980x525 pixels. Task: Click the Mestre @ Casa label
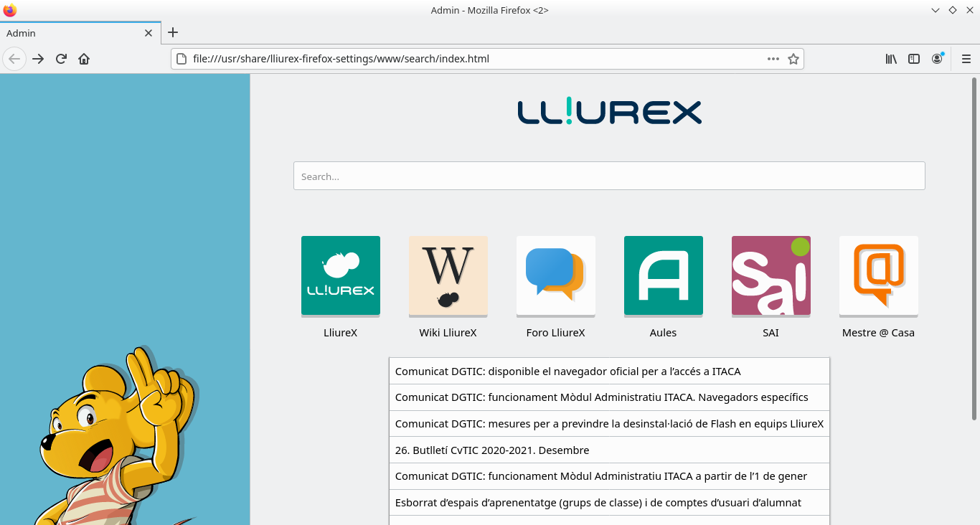click(879, 333)
